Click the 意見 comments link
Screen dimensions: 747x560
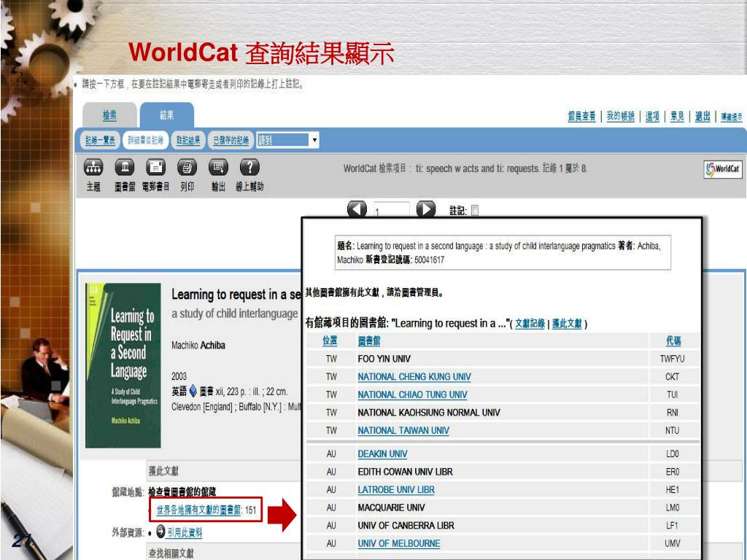pos(677,116)
